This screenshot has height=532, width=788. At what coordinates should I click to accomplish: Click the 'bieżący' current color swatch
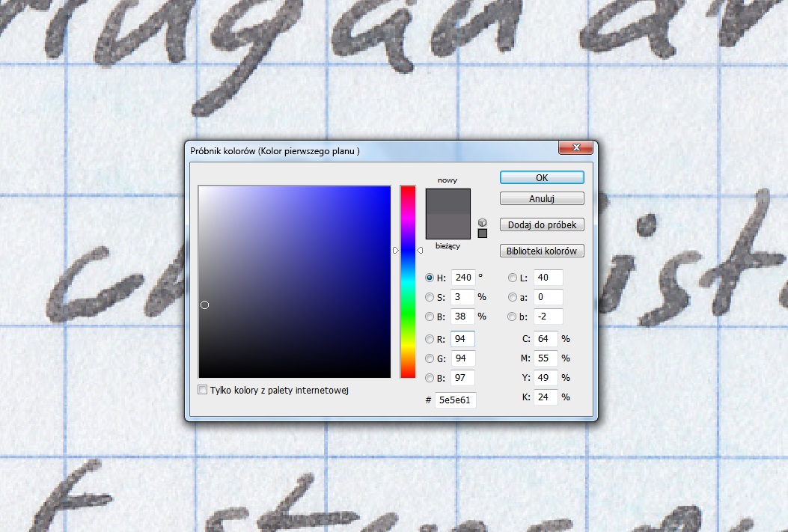[448, 227]
